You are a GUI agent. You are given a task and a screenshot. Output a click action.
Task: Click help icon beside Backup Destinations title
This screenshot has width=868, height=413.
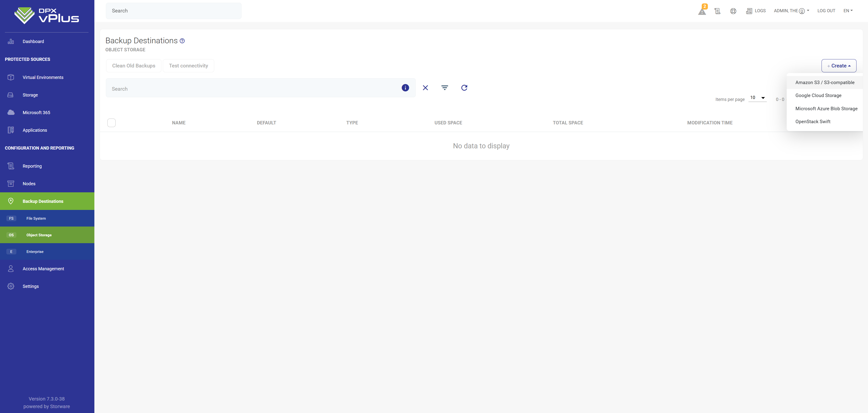182,41
